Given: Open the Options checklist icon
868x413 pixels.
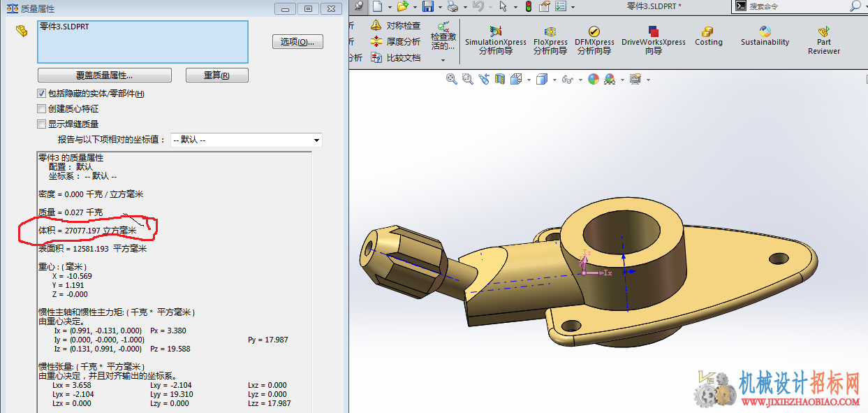Looking at the screenshot, I should pyautogui.click(x=562, y=6).
